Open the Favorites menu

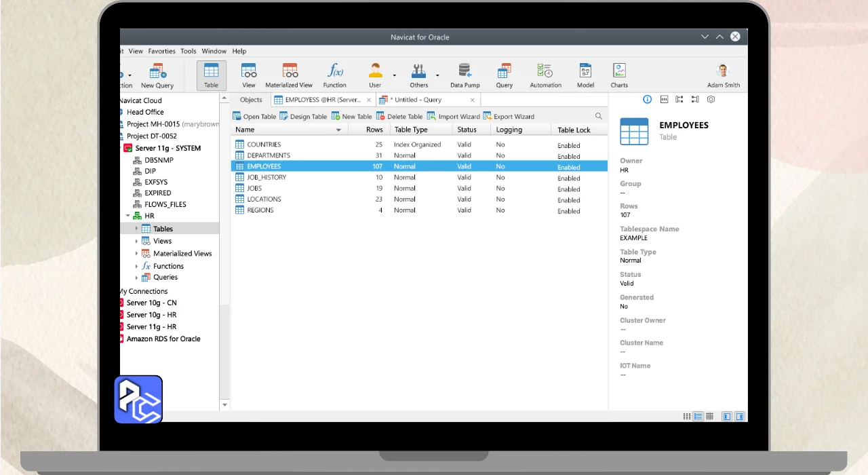(161, 51)
